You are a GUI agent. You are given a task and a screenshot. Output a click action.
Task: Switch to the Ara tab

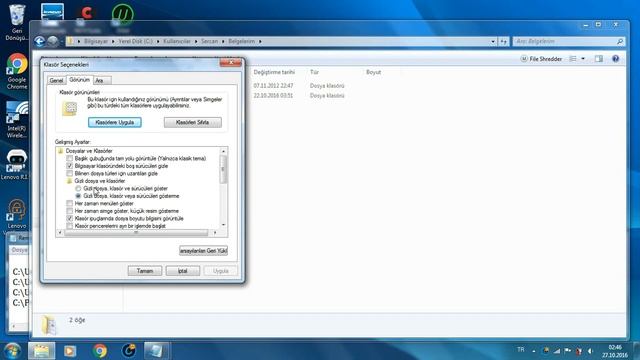tap(102, 80)
